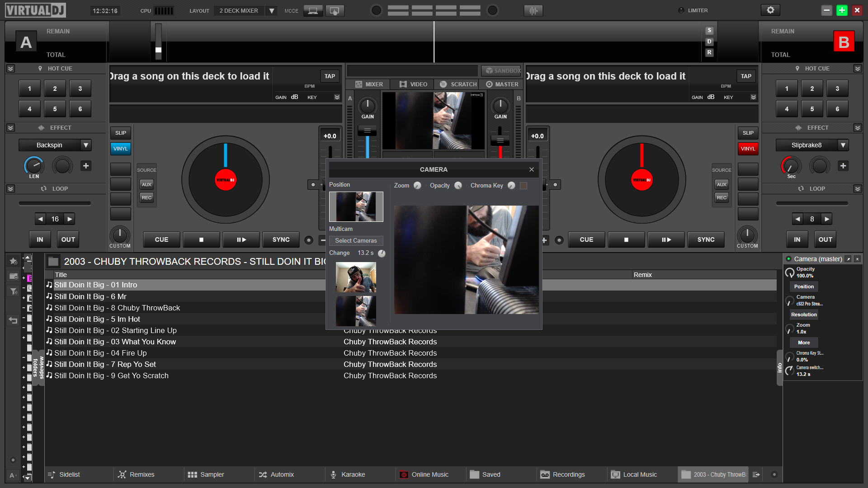868x488 pixels.
Task: Click the Saved folder icon
Action: pyautogui.click(x=474, y=474)
